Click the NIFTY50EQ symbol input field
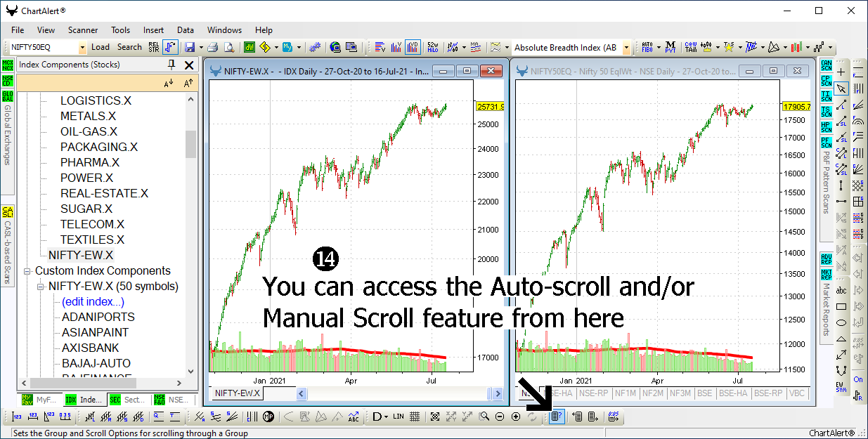The image size is (868, 439). 44,48
